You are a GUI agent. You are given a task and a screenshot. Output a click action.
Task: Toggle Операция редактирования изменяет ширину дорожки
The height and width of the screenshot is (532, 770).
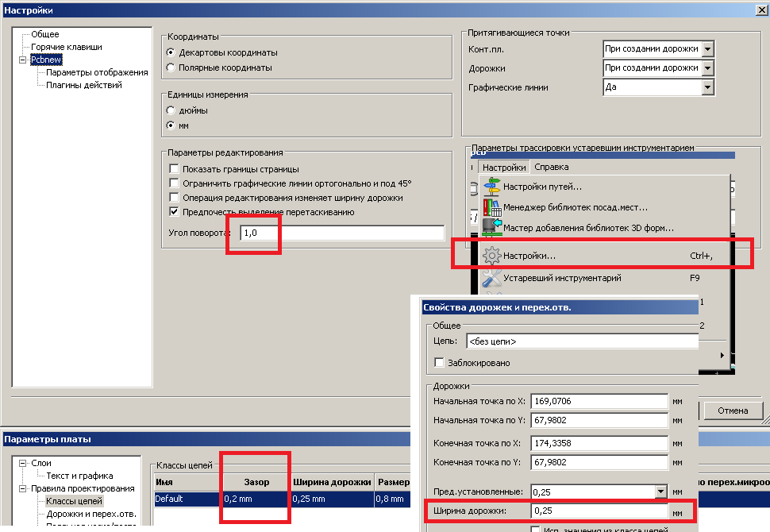tap(174, 197)
